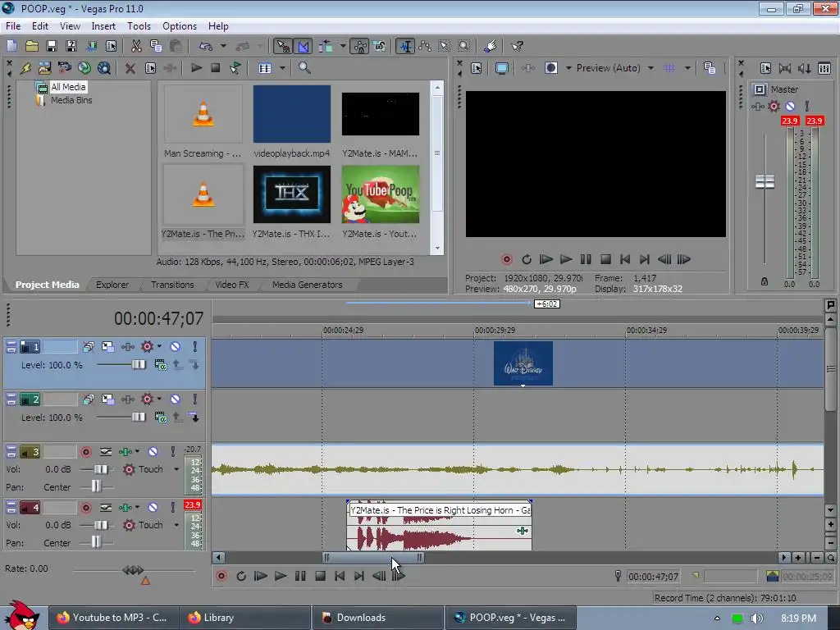Viewport: 840px width, 630px height.
Task: Select the Zoom Edit tool in main toolbar
Action: [x=464, y=46]
